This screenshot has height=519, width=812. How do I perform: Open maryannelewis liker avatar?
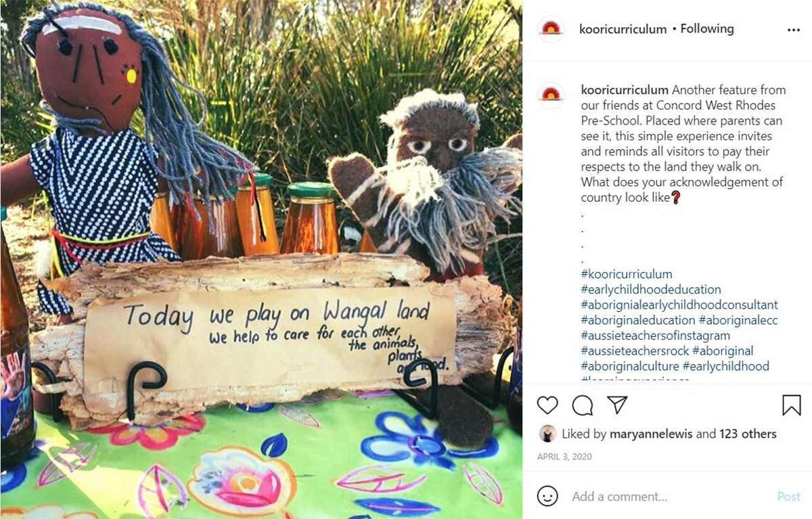(547, 434)
